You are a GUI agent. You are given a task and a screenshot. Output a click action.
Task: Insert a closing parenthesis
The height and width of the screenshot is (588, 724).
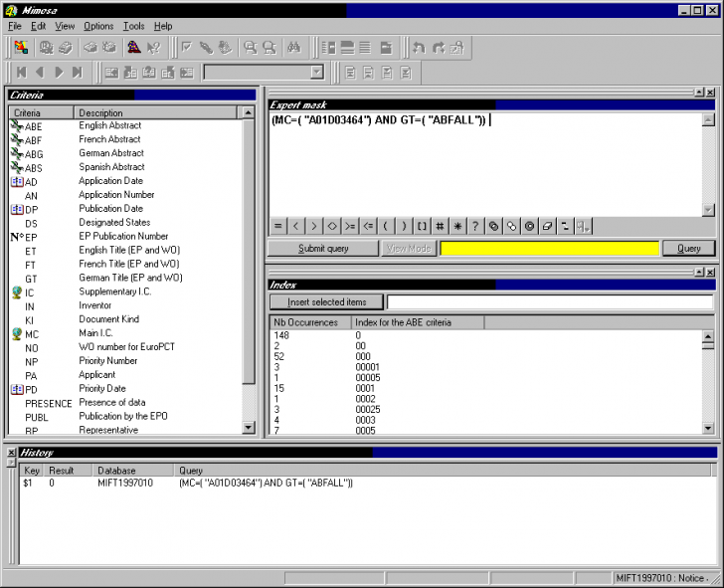pos(404,226)
